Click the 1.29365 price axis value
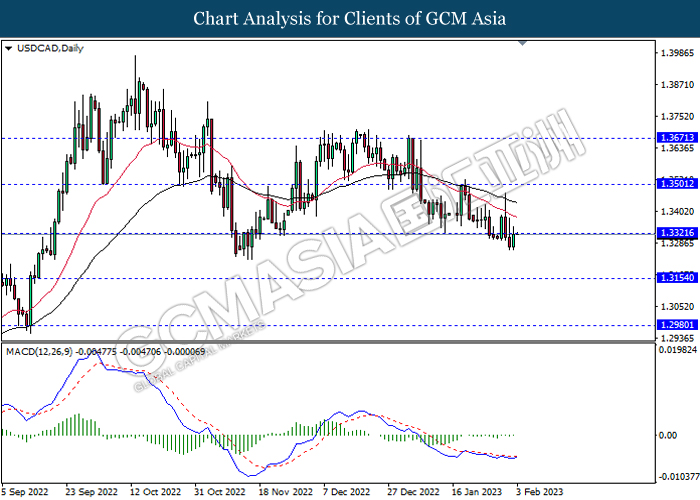 [x=677, y=338]
